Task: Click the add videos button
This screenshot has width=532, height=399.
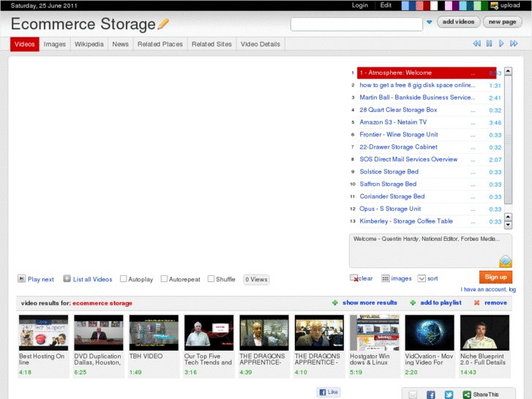Action: click(459, 22)
